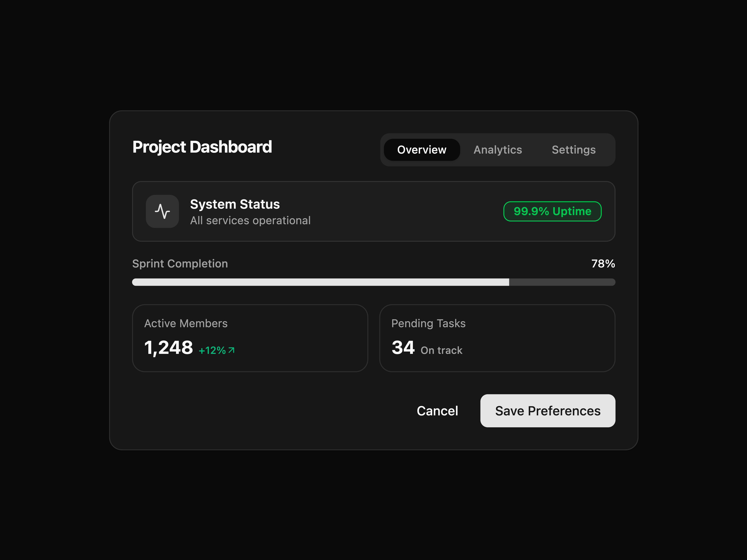This screenshot has width=747, height=560.
Task: Click the "Pending Tasks" label
Action: (x=428, y=323)
